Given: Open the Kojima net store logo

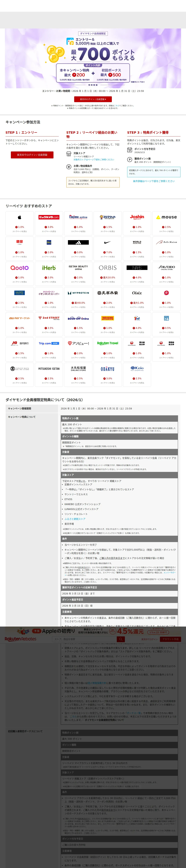Looking at the screenshot, I should point(108,217).
